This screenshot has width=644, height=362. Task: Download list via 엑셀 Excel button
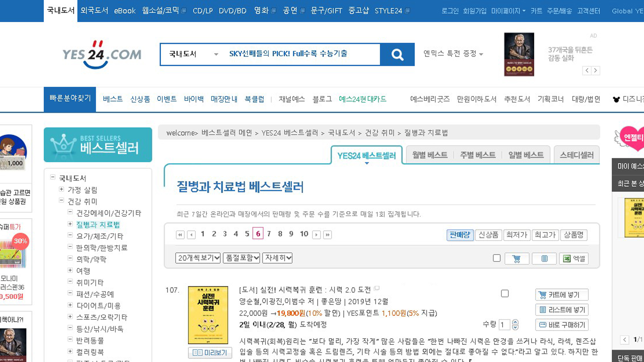coord(574,258)
